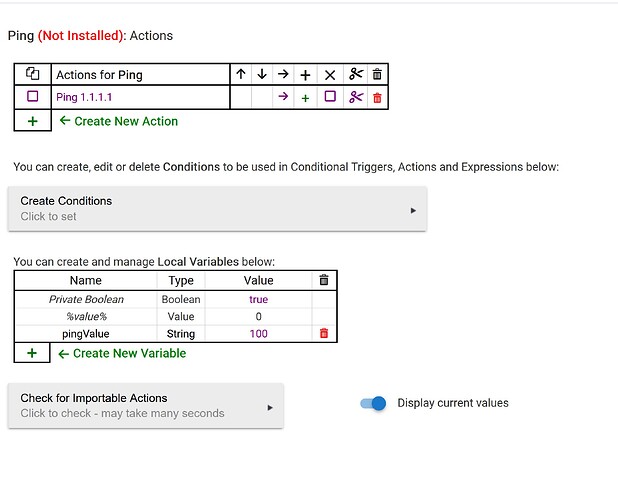Click the move up arrow in header
618x500 pixels.
(x=241, y=74)
